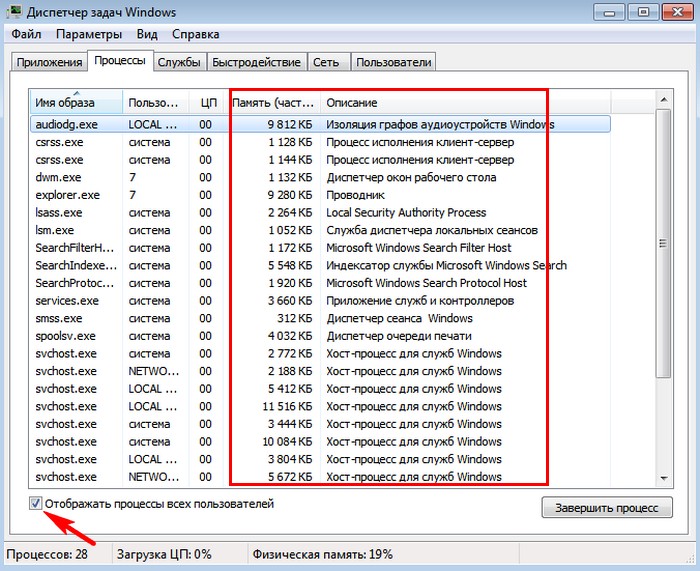
Task: Open the Вид menu
Action: (x=147, y=34)
